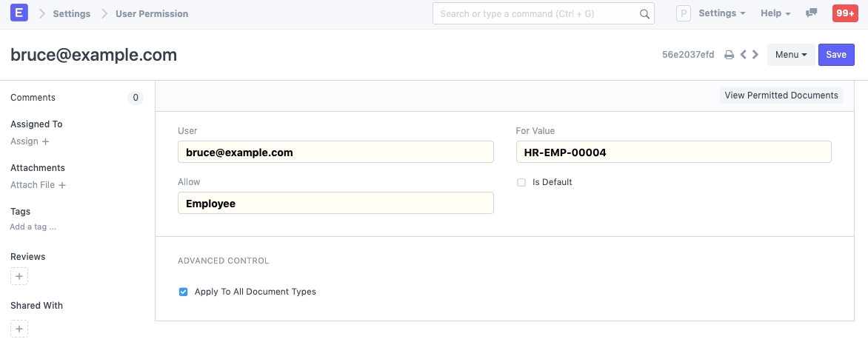
Task: Expand the Menu dropdown button
Action: pos(791,55)
